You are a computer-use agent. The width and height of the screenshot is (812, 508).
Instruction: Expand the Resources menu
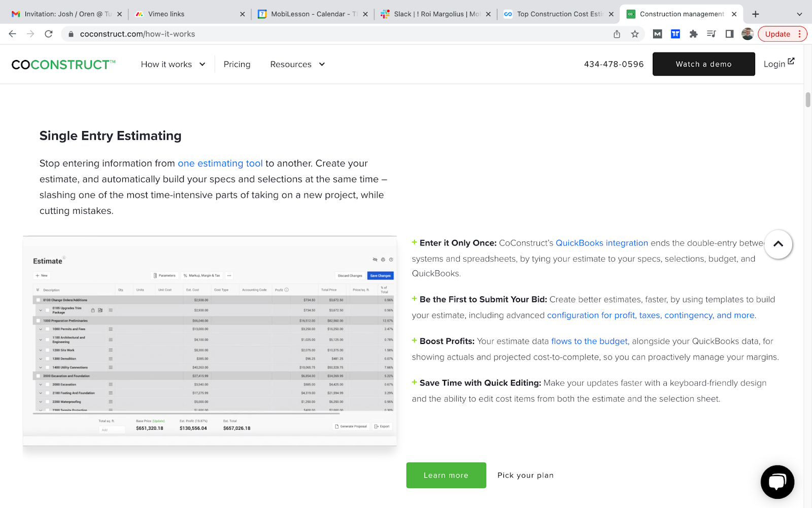pos(297,65)
